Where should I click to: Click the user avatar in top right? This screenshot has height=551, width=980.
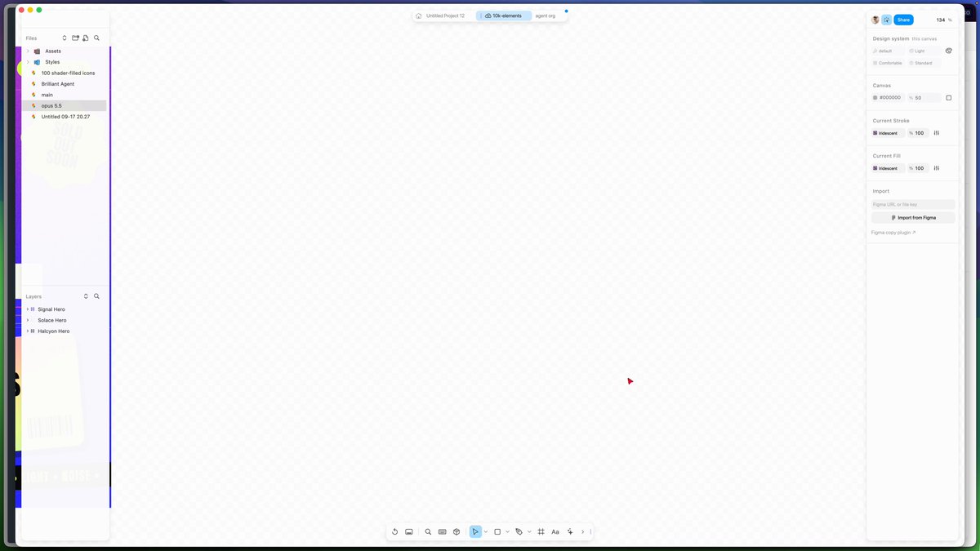875,20
